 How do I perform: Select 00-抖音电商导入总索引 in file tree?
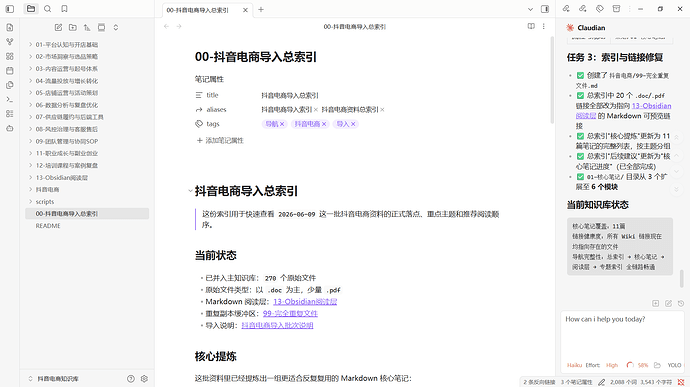[87, 214]
